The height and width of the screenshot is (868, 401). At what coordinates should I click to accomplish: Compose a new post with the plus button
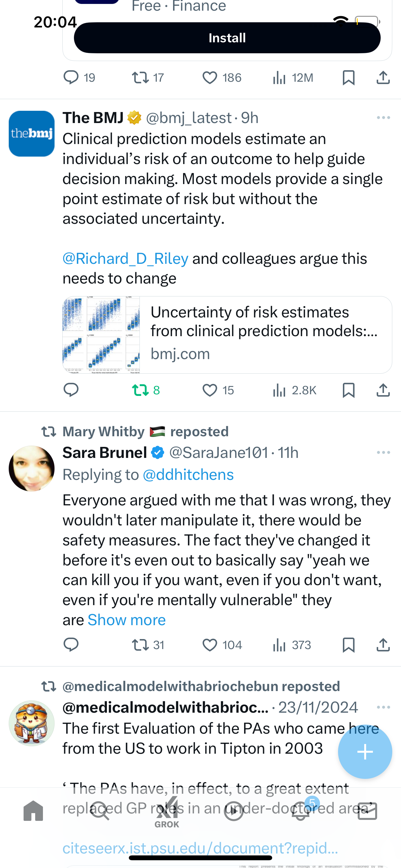coord(365,752)
